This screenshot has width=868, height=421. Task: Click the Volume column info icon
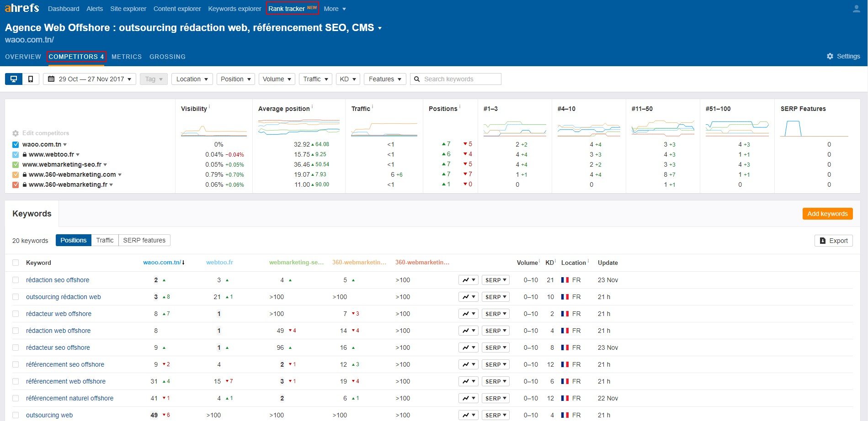coord(540,261)
